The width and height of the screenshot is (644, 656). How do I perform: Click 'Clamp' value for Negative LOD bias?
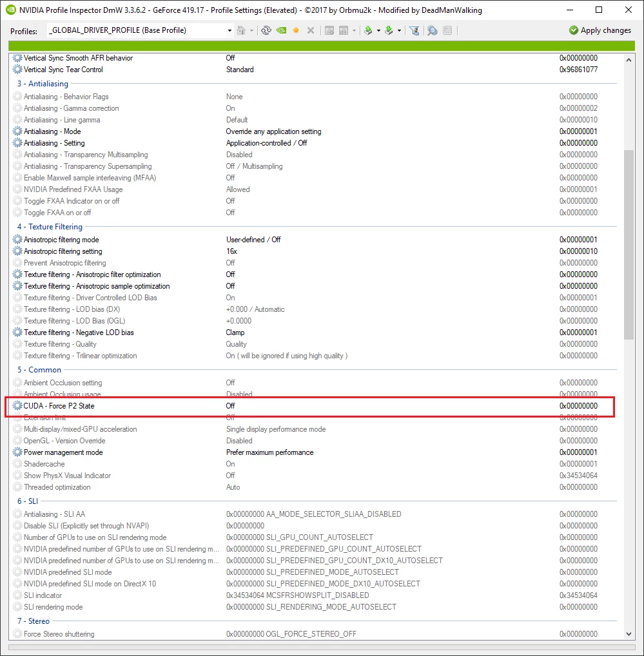point(235,333)
